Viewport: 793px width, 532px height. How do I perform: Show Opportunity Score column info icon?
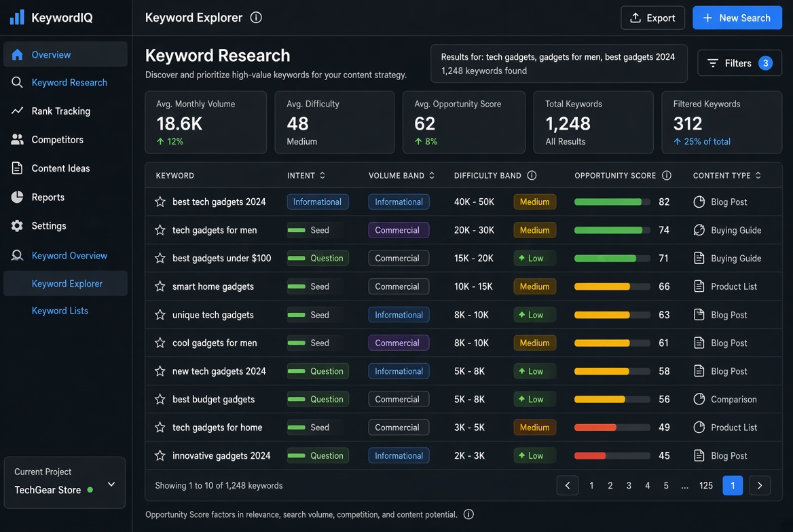667,176
